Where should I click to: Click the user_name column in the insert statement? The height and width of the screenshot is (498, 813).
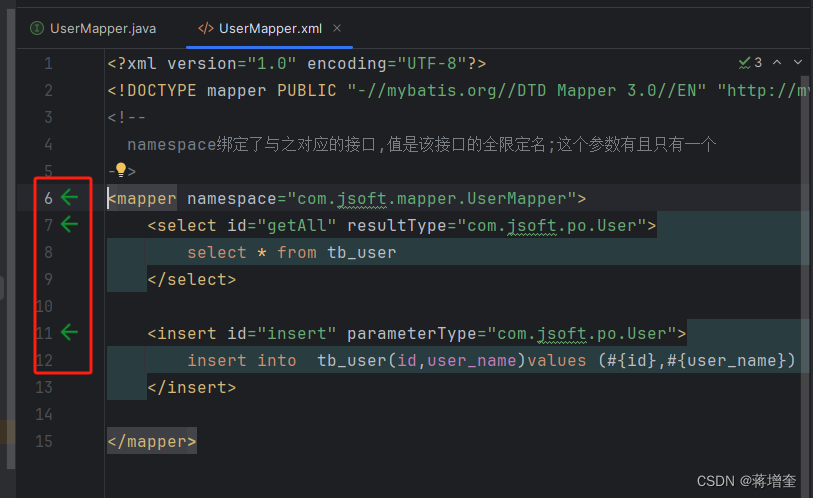click(x=472, y=361)
